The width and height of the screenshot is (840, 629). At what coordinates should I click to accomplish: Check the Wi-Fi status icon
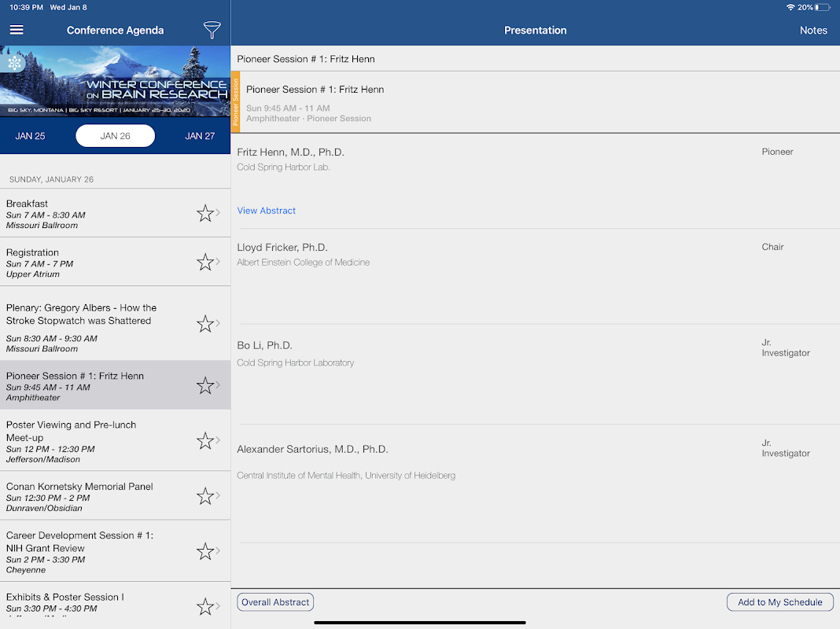pyautogui.click(x=790, y=8)
